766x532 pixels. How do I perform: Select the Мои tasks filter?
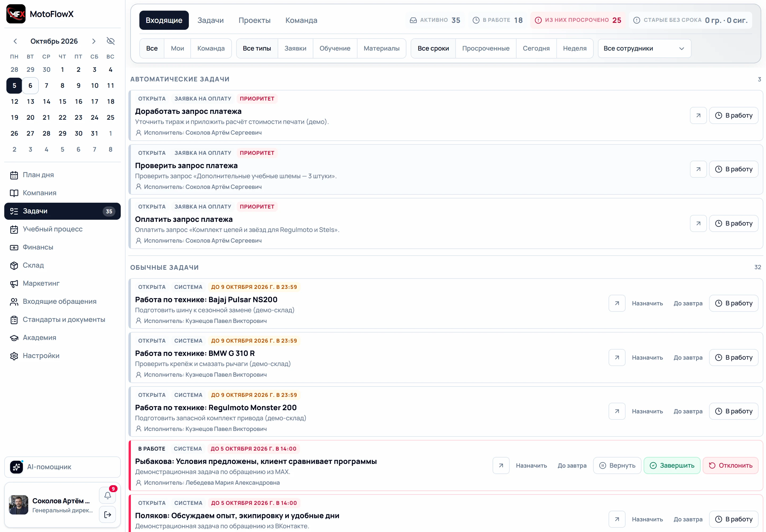[x=177, y=48]
